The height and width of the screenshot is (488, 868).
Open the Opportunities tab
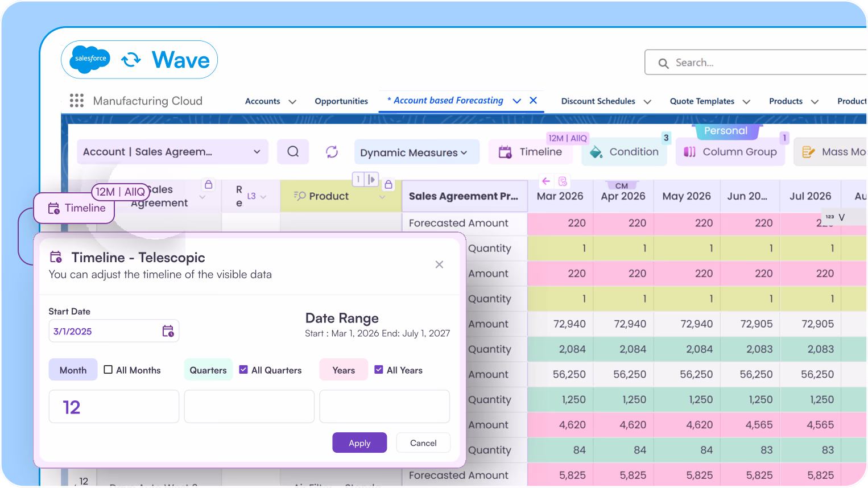click(x=341, y=101)
